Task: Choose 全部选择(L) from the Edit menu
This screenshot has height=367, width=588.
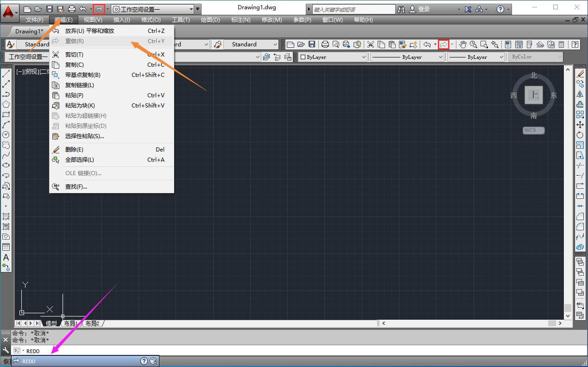Action: [79, 160]
